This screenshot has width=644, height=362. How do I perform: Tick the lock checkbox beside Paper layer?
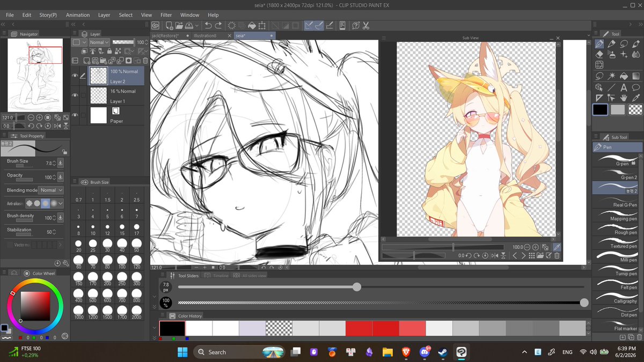83,115
